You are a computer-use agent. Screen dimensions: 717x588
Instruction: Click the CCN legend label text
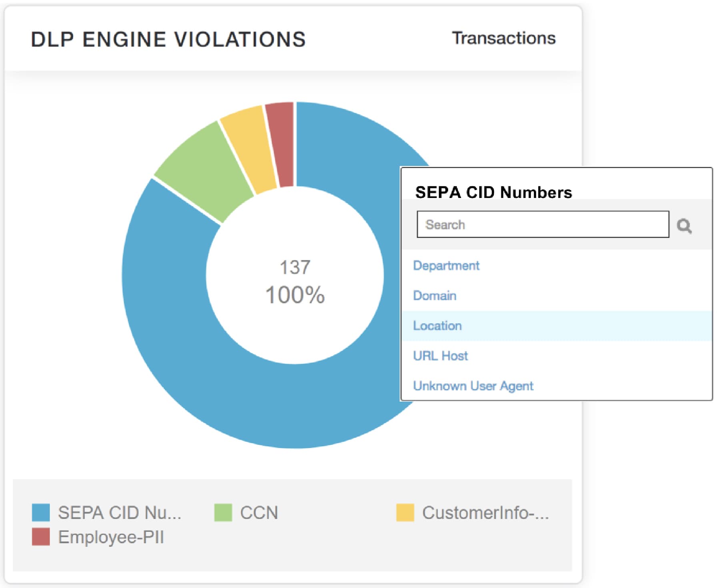(259, 512)
